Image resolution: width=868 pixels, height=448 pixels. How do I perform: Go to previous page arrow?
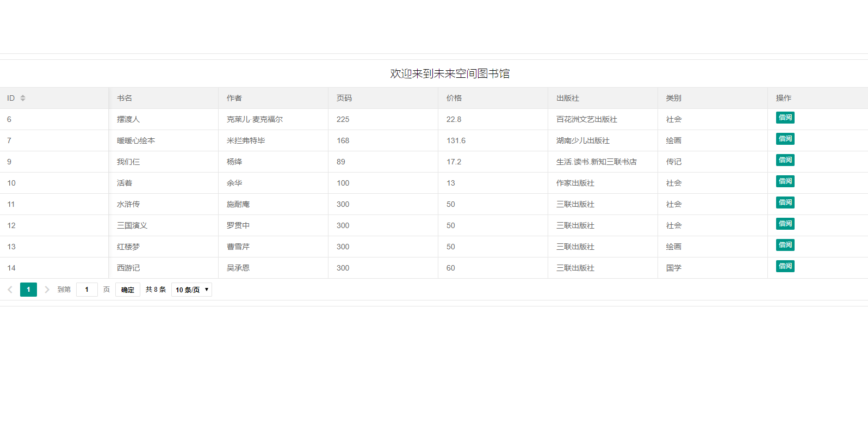click(10, 290)
